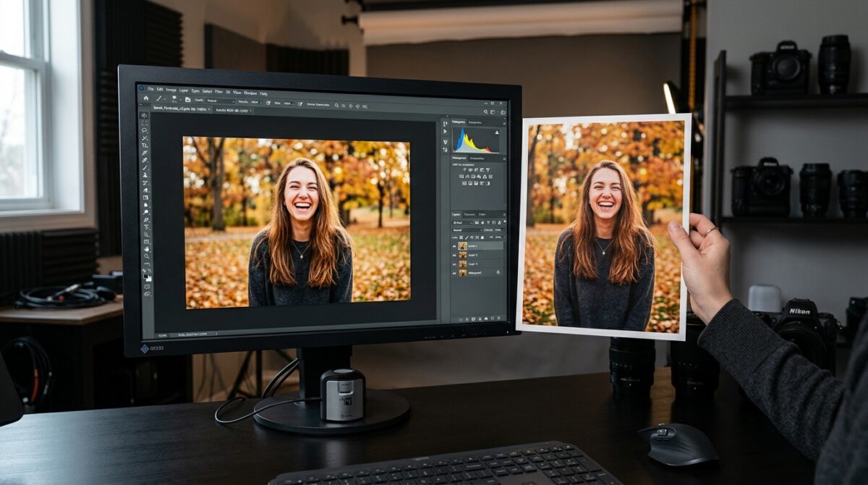Viewport: 868px width, 485px height.
Task: Switch to the Channels panel tab
Action: 469,214
